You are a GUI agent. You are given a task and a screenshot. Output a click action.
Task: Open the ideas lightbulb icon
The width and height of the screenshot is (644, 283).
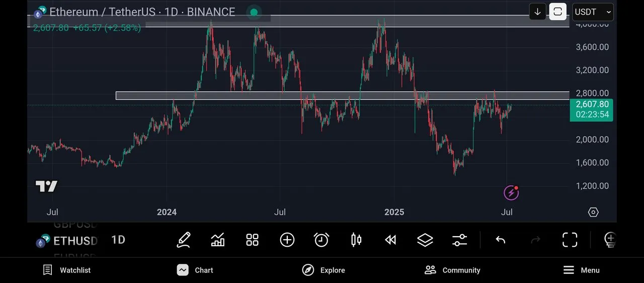coord(610,240)
